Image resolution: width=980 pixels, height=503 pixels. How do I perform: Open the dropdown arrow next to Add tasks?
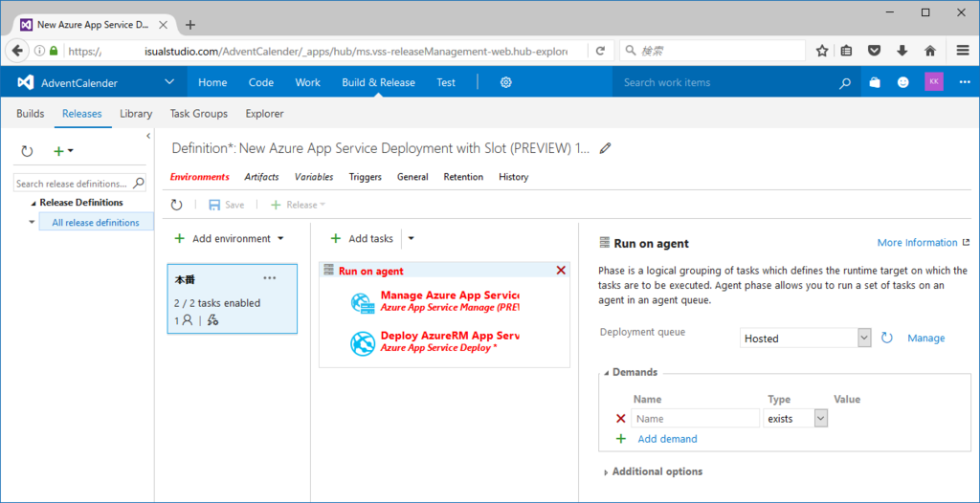pos(411,239)
